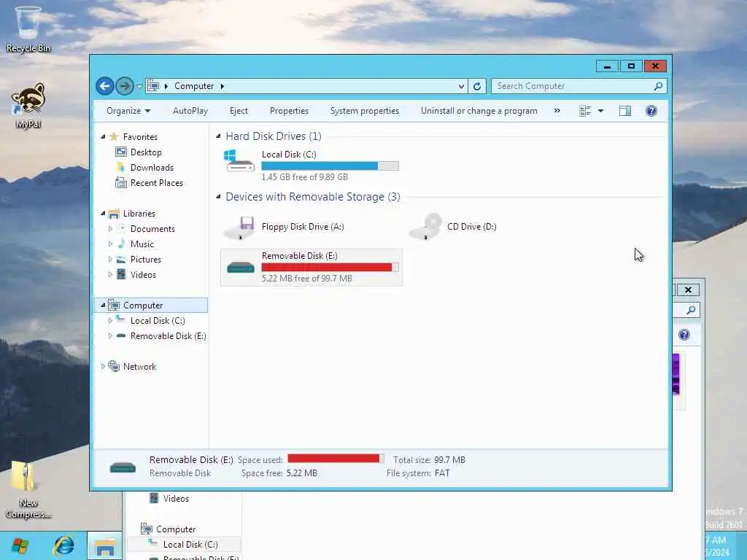
Task: Select Uninstall or change a program
Action: click(479, 111)
